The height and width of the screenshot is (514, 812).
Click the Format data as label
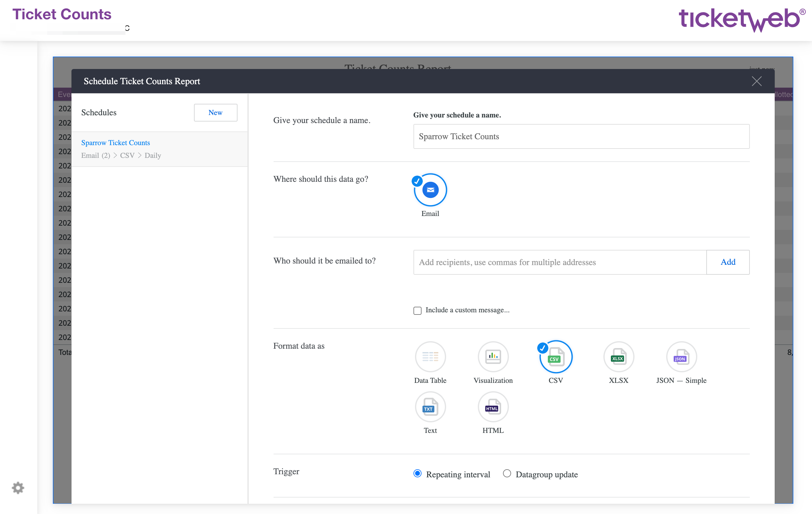point(299,346)
